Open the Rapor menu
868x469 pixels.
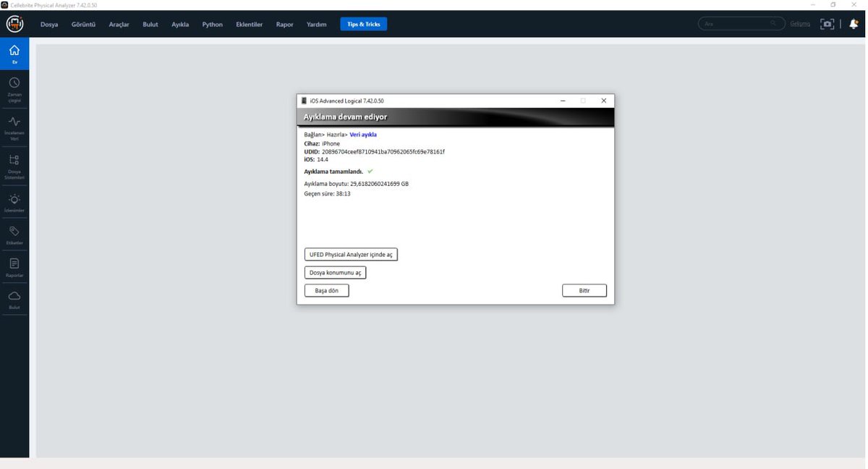pyautogui.click(x=284, y=24)
